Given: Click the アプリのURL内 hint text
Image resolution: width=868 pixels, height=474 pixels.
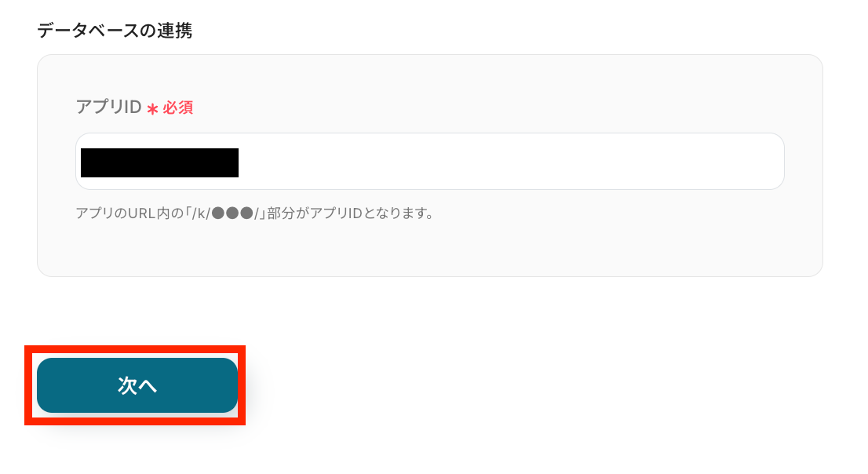Looking at the screenshot, I should [254, 213].
